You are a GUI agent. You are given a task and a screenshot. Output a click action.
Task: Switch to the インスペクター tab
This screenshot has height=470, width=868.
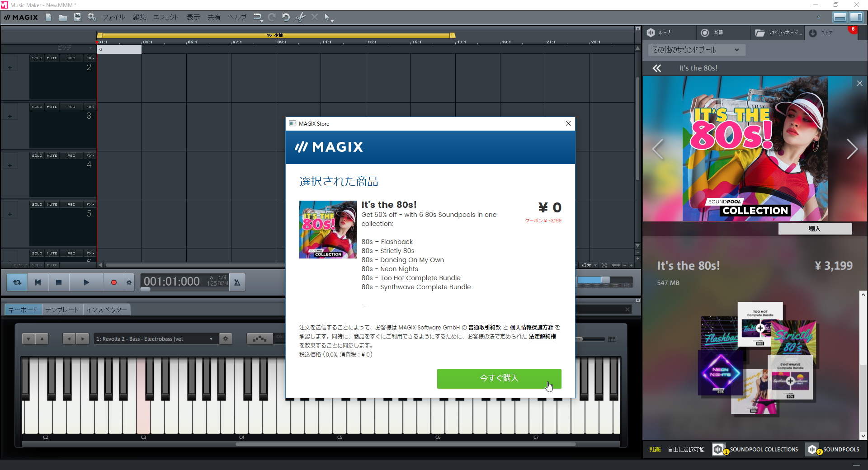[x=107, y=310]
